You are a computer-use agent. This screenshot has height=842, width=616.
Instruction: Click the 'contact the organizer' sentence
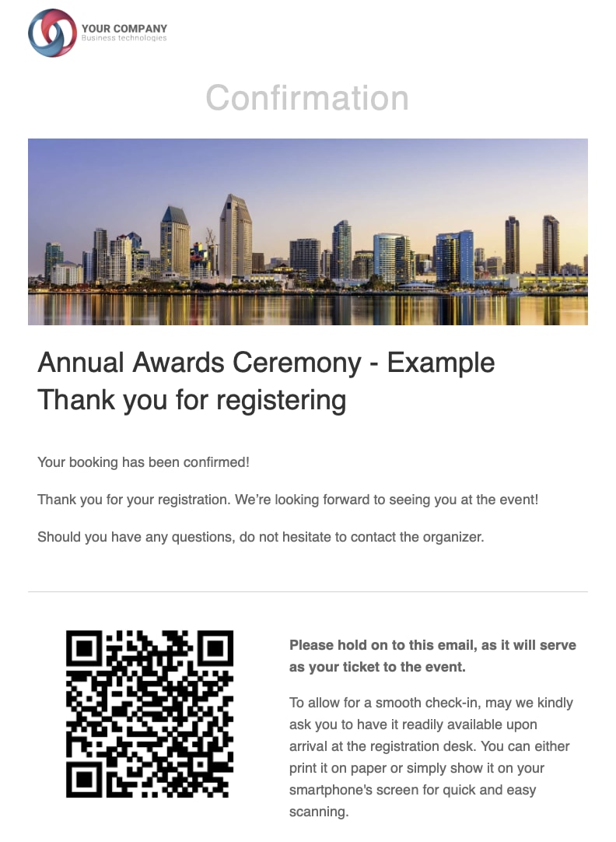point(261,537)
